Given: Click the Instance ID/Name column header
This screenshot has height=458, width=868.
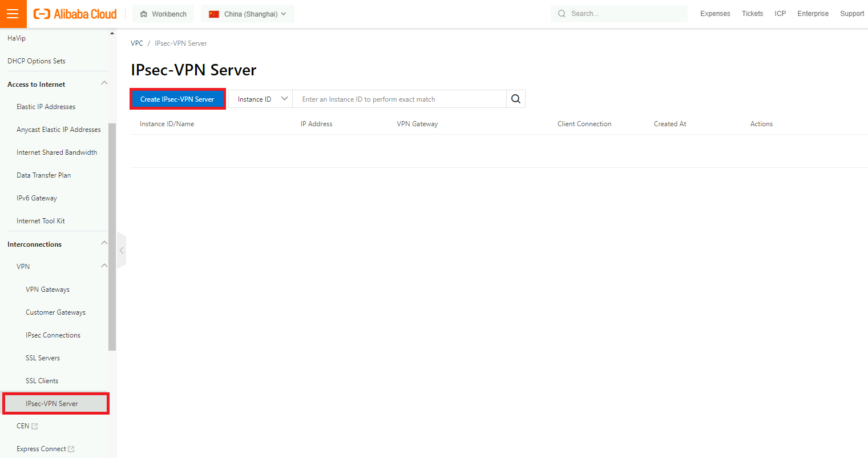Looking at the screenshot, I should coord(167,124).
